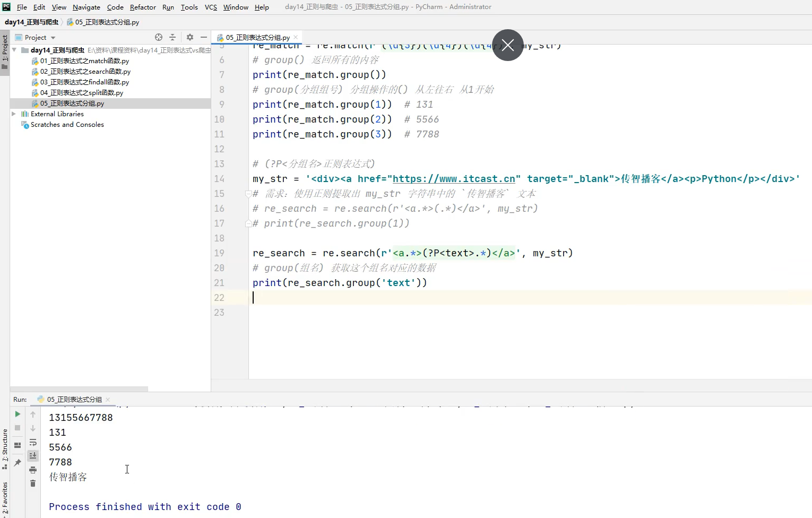Open the Navigate menu
Screen dimensions: 812x518
(87, 7)
